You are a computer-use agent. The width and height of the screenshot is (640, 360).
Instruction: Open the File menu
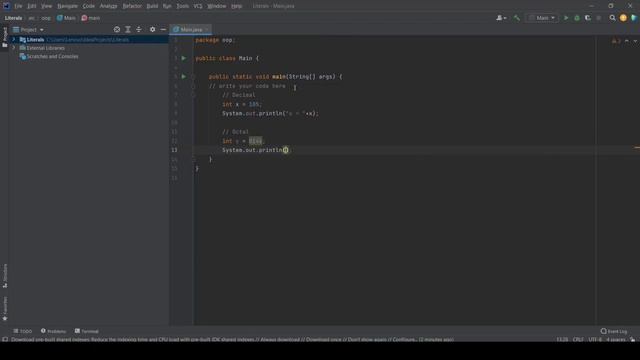(18, 6)
